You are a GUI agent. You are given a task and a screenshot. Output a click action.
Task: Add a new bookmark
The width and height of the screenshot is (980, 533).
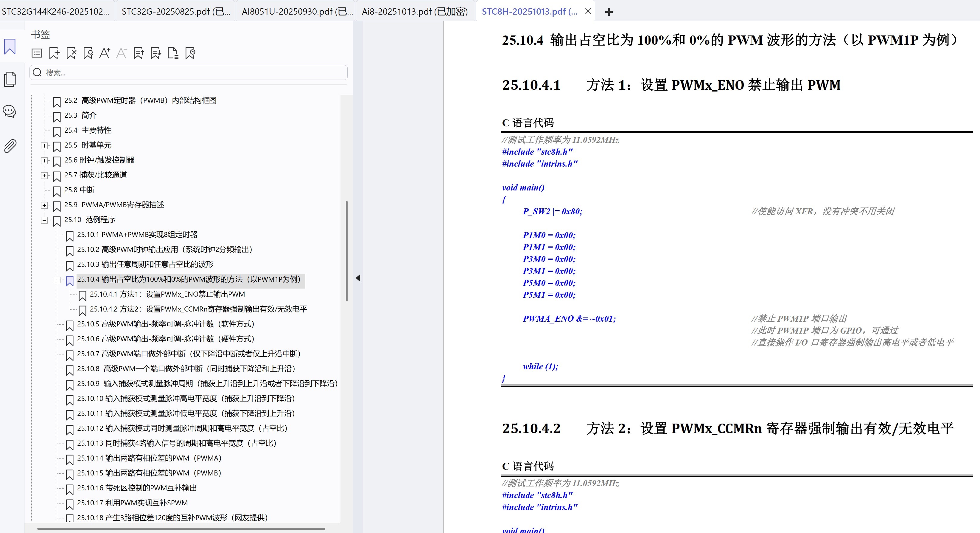54,53
